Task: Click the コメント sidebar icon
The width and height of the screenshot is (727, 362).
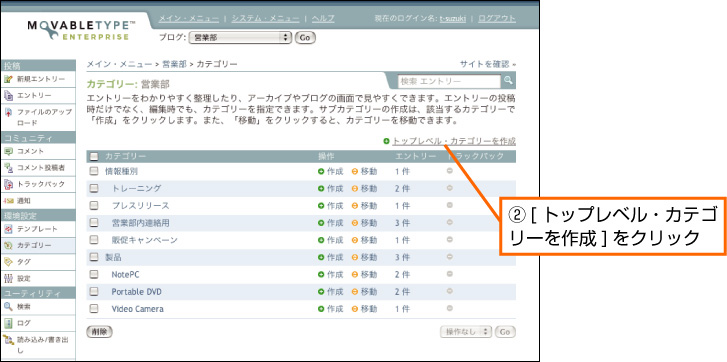Action: pyautogui.click(x=8, y=151)
